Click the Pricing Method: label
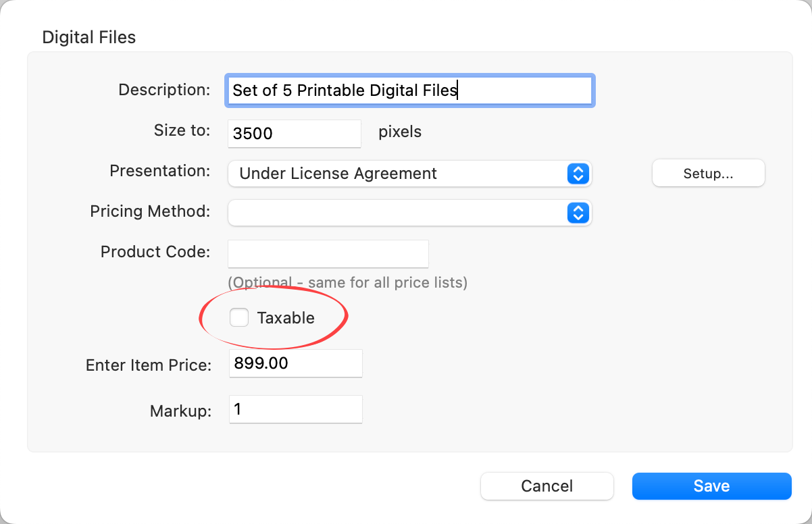812x524 pixels. point(150,211)
